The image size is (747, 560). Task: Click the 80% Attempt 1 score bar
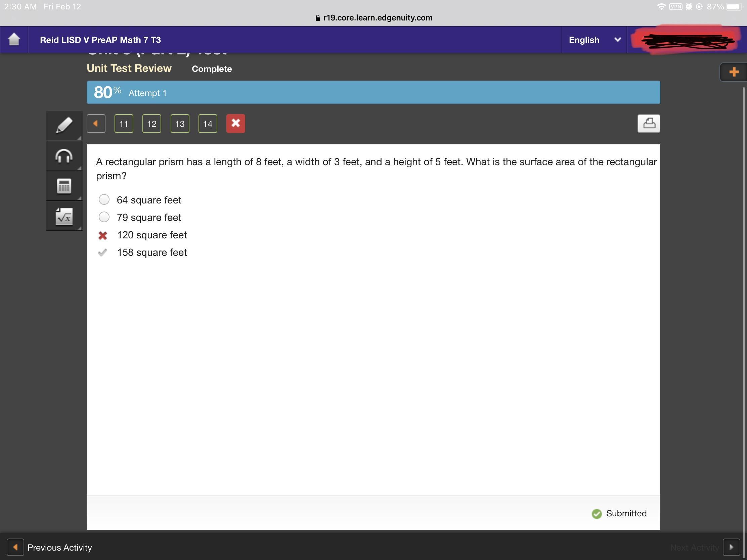click(373, 92)
